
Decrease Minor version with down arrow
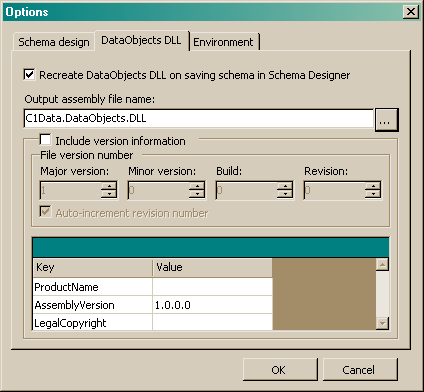tap(197, 194)
